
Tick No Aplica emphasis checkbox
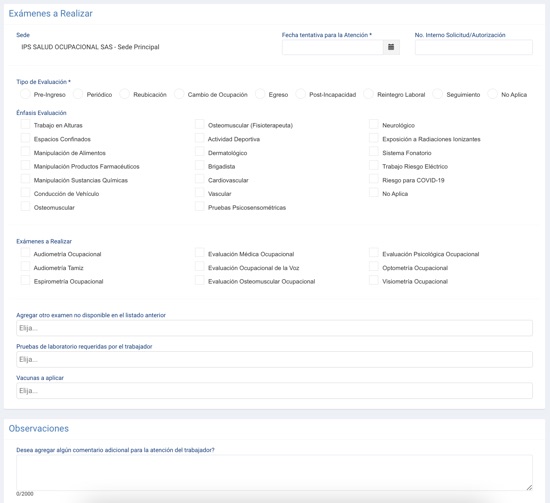pyautogui.click(x=374, y=193)
